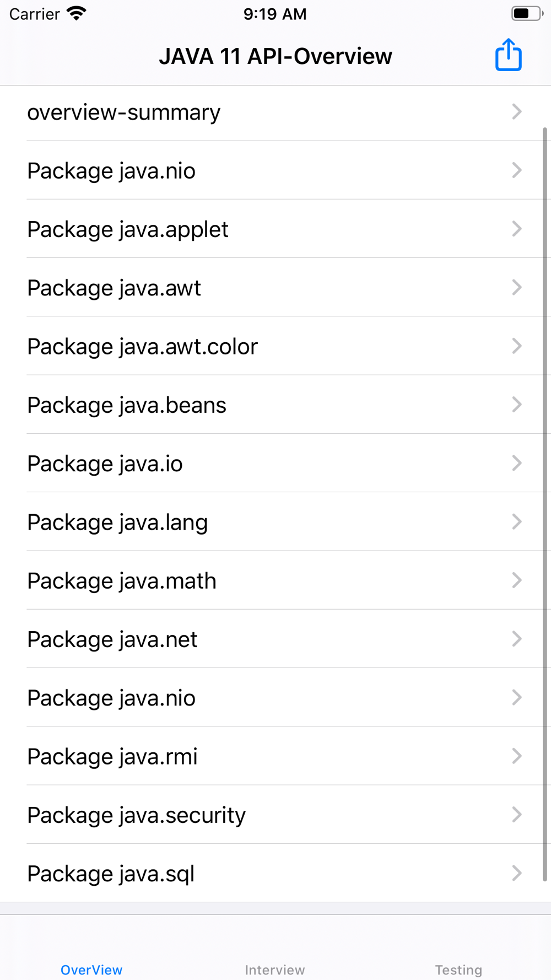Tap chevron for Package java.security
Image resolution: width=551 pixels, height=980 pixels.
click(516, 814)
